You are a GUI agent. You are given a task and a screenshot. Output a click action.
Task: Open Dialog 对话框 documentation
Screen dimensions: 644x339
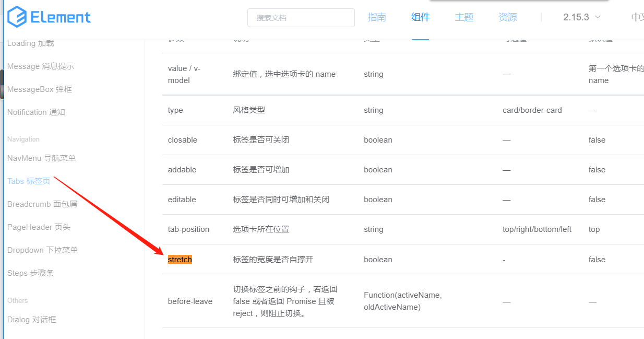pyautogui.click(x=33, y=319)
